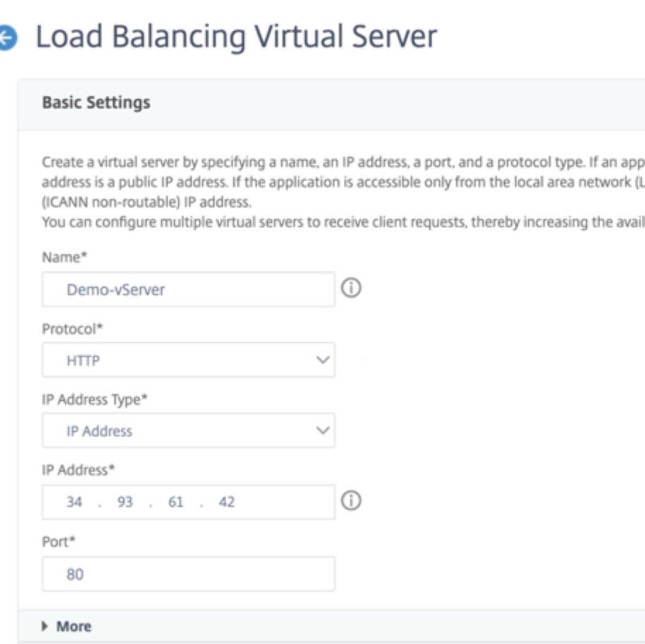Open info tooltip next to IP Address field

click(x=351, y=501)
